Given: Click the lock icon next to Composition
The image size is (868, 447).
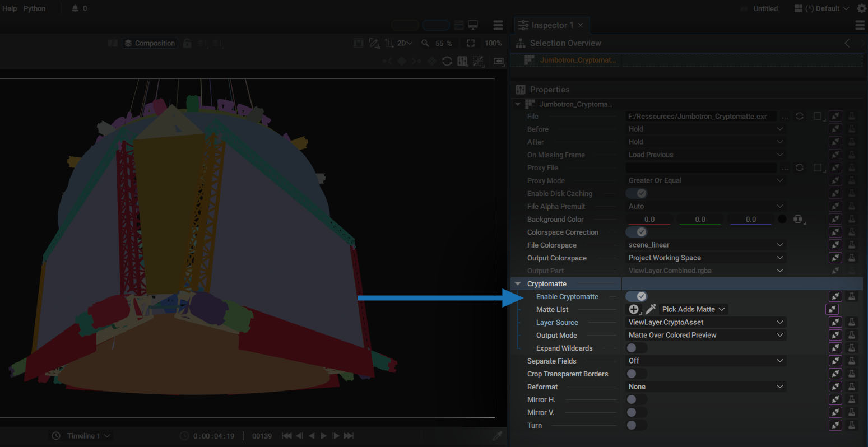Looking at the screenshot, I should (187, 43).
